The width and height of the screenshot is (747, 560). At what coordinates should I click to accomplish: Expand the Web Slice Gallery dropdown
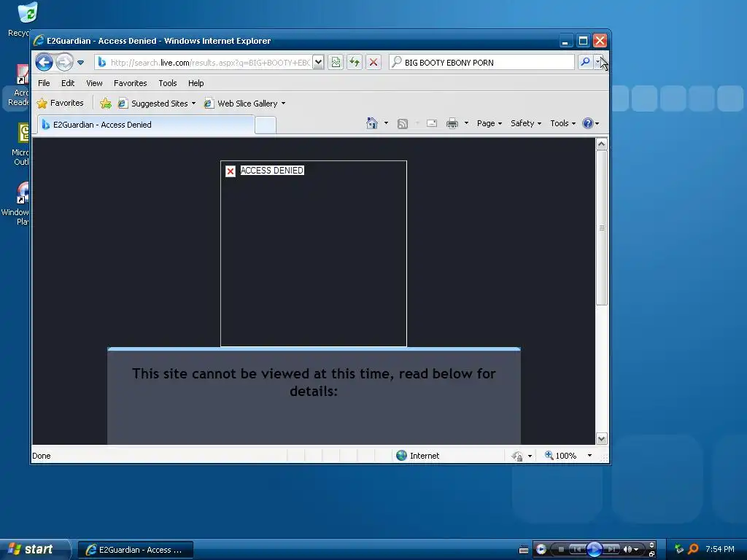(x=284, y=104)
